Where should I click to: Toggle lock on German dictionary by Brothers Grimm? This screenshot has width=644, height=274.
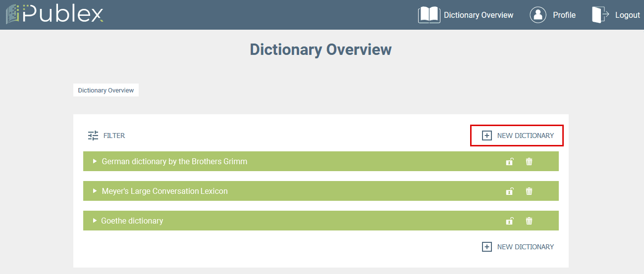coord(509,162)
